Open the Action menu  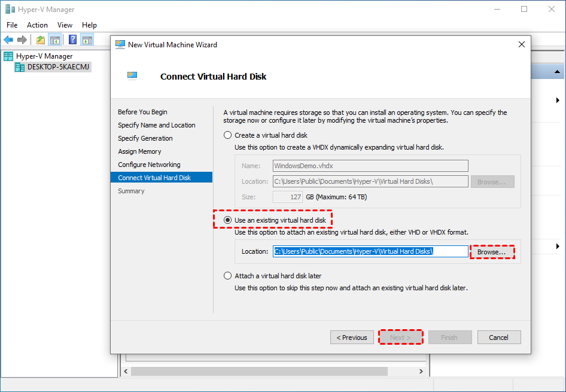[x=37, y=25]
